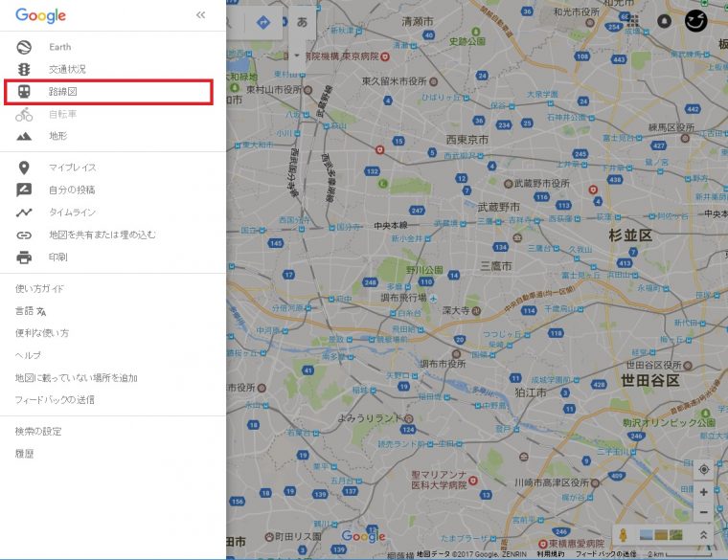Open the Google apps grid icon
The image size is (728, 560).
tap(632, 21)
